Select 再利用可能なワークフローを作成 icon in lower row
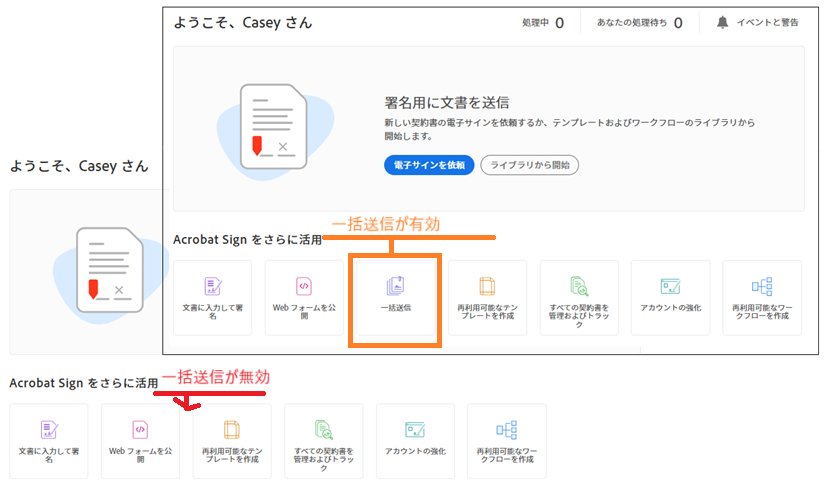Image resolution: width=829 pixels, height=486 pixels. [506, 429]
